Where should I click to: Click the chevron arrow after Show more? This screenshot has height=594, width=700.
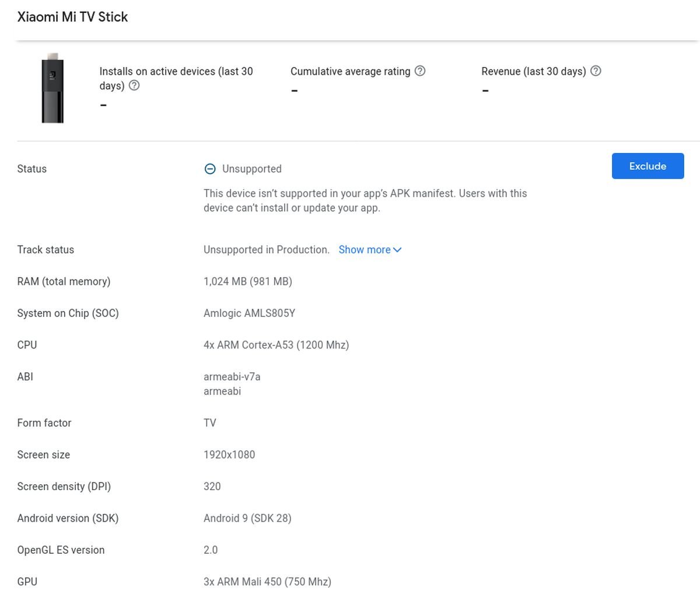(x=398, y=250)
